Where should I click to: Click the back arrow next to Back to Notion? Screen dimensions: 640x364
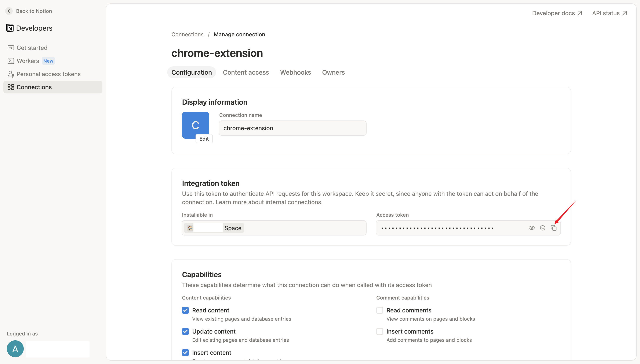pyautogui.click(x=9, y=11)
